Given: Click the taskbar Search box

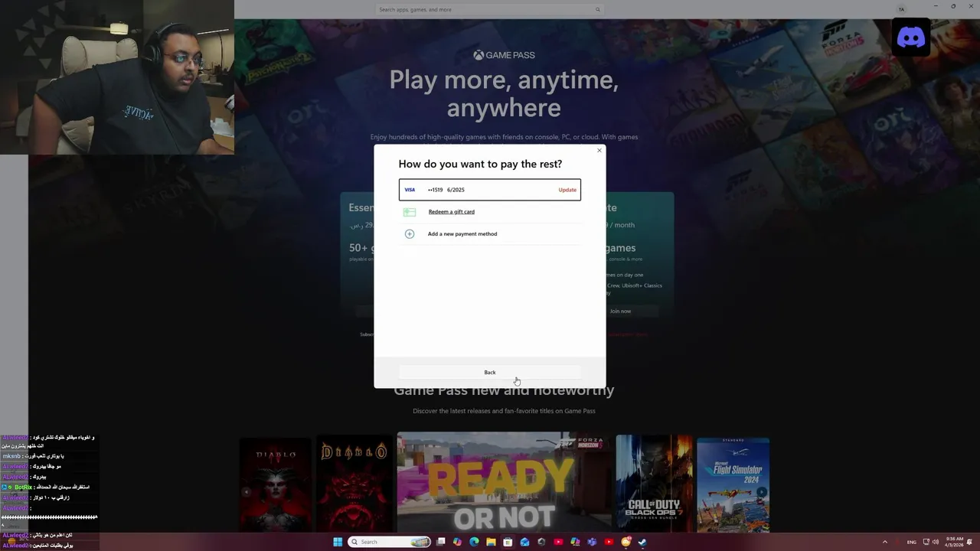Looking at the screenshot, I should coord(390,542).
